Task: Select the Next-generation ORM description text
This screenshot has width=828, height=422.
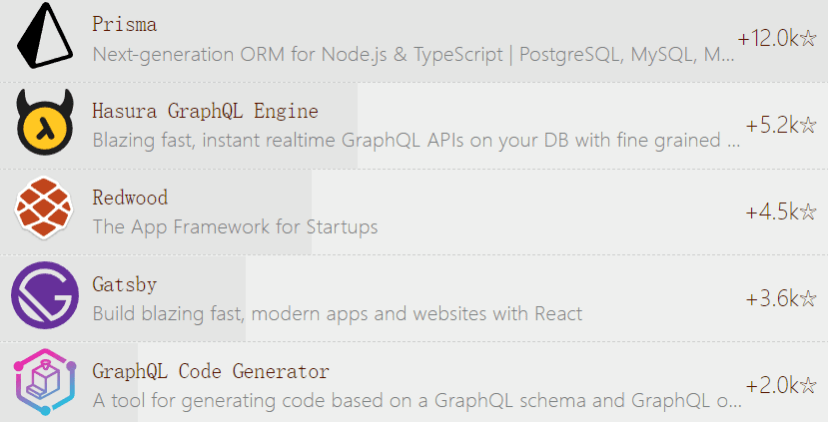Action: (x=413, y=54)
